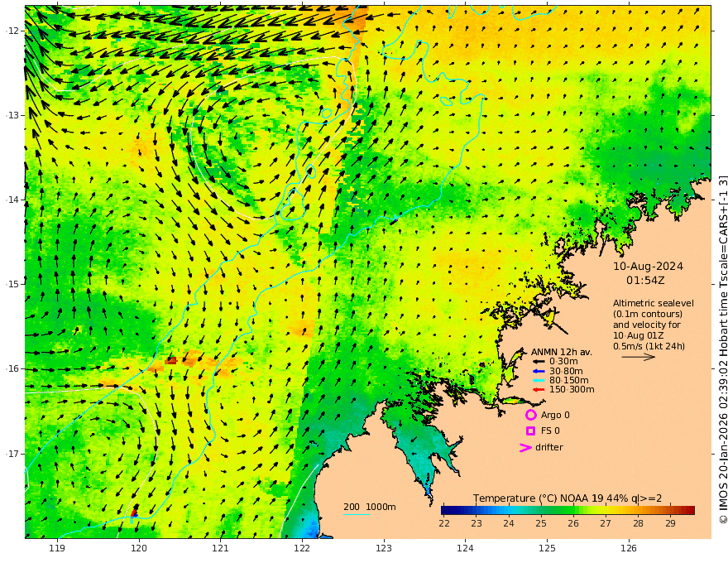Click the 'Argo 0' label
The width and height of the screenshot is (728, 563).
555,415
